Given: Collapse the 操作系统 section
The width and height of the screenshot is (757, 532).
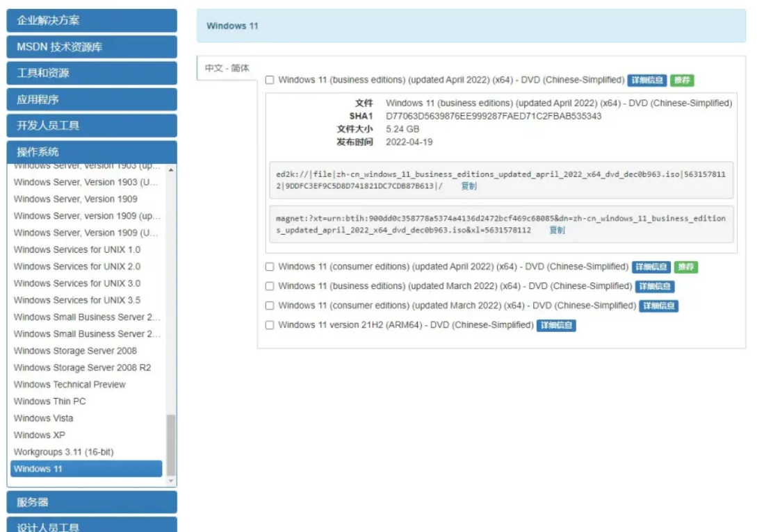Looking at the screenshot, I should coord(92,152).
